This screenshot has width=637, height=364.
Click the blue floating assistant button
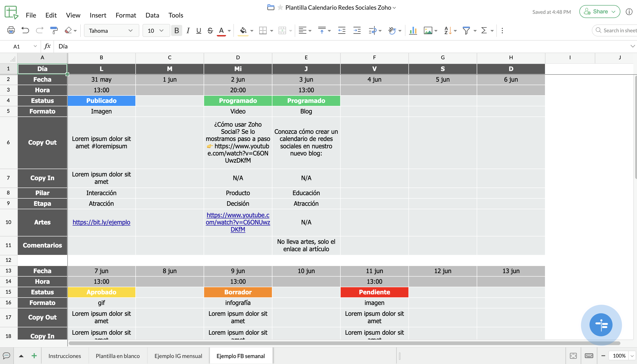point(601,325)
